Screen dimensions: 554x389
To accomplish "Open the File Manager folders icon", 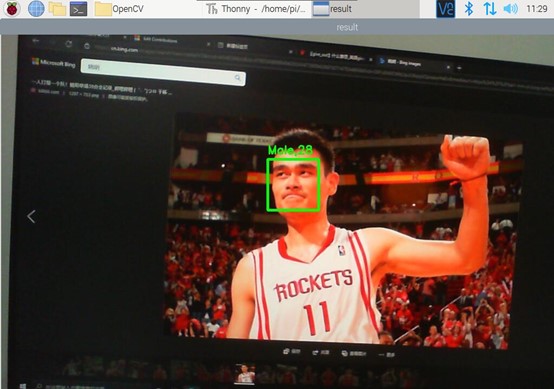I will click(57, 9).
